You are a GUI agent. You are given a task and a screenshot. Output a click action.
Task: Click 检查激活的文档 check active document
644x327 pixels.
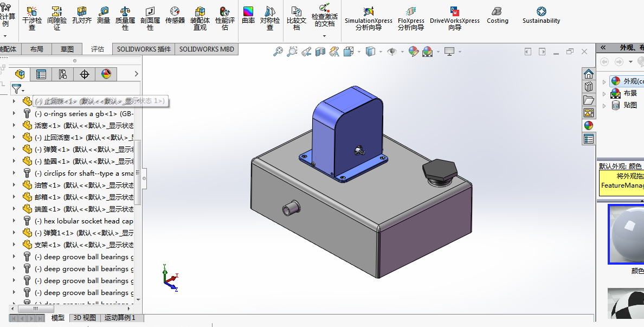(x=325, y=16)
